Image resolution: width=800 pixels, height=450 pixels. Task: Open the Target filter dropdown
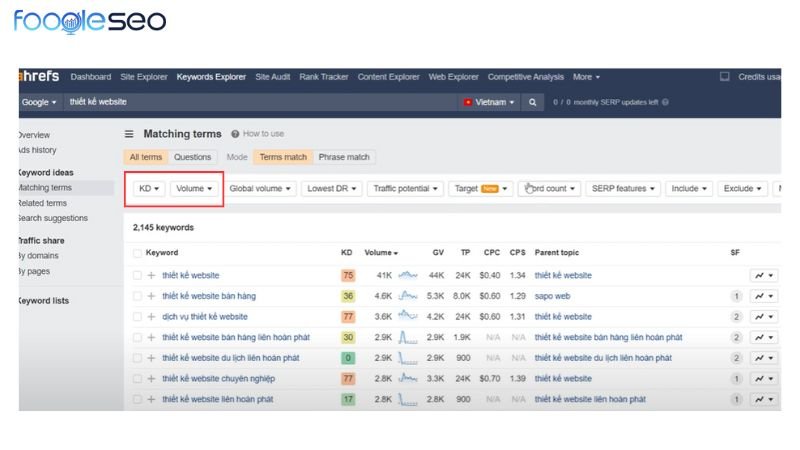click(481, 189)
